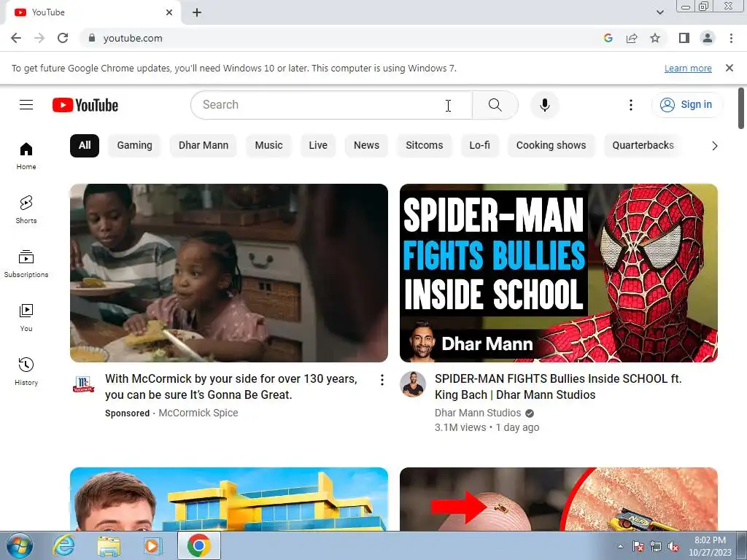This screenshot has width=747, height=560.
Task: Open the Windows Start menu
Action: point(19,546)
